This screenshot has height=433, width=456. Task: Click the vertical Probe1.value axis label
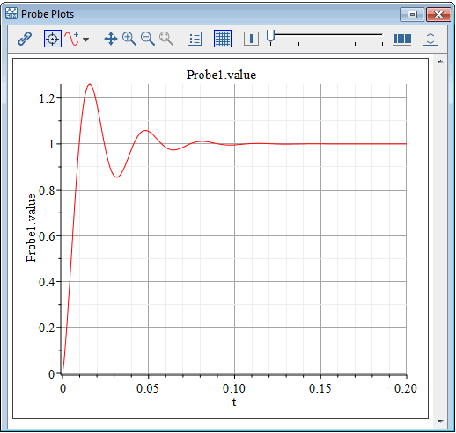31,228
